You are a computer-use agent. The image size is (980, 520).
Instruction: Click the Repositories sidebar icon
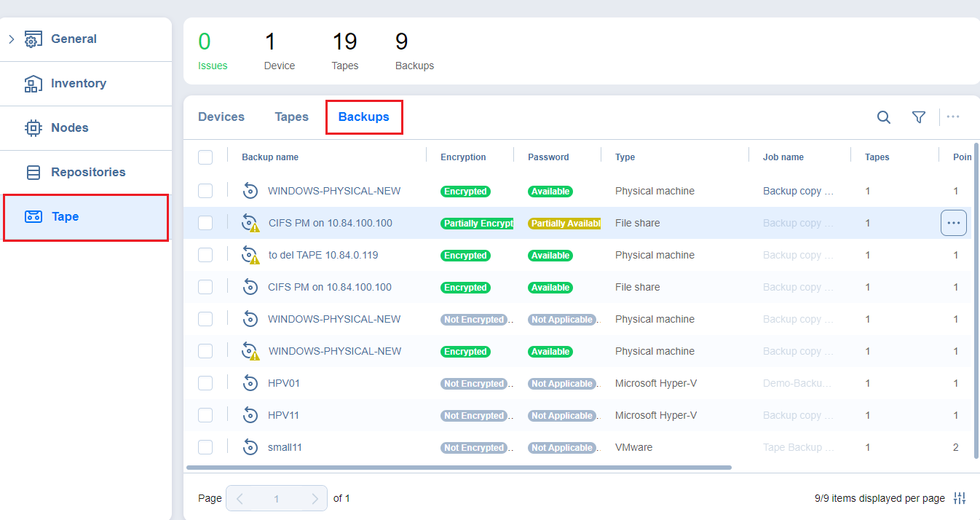pyautogui.click(x=33, y=173)
